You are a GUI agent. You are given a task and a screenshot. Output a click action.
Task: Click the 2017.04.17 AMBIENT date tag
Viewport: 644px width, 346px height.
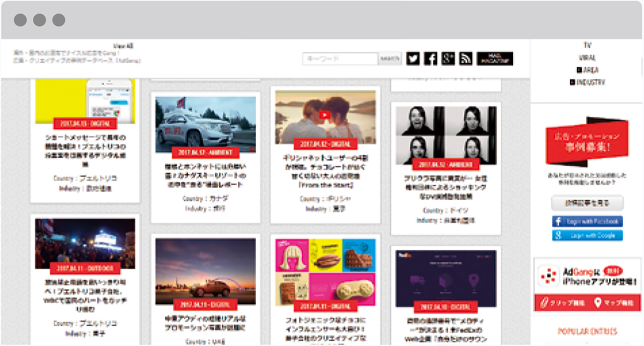click(x=205, y=152)
